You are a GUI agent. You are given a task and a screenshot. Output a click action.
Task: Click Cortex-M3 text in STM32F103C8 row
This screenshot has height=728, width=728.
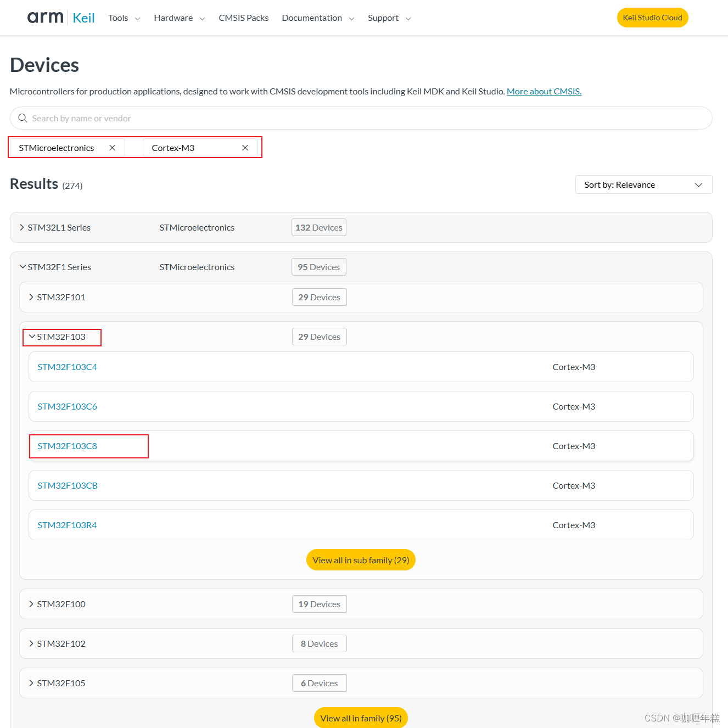pos(574,446)
